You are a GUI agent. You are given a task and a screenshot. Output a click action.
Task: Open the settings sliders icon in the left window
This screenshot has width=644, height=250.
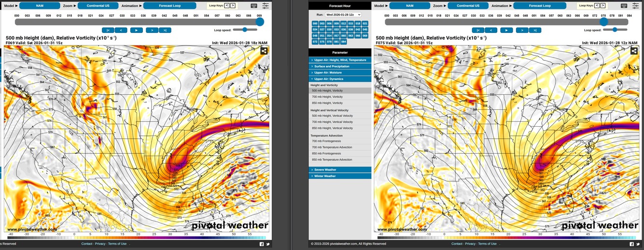coord(266,6)
